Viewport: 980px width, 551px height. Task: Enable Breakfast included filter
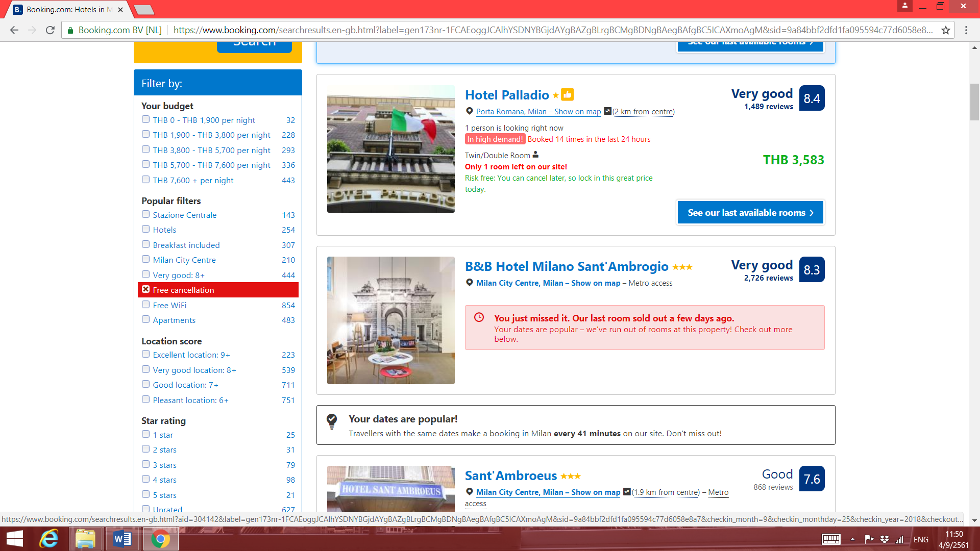coord(145,244)
